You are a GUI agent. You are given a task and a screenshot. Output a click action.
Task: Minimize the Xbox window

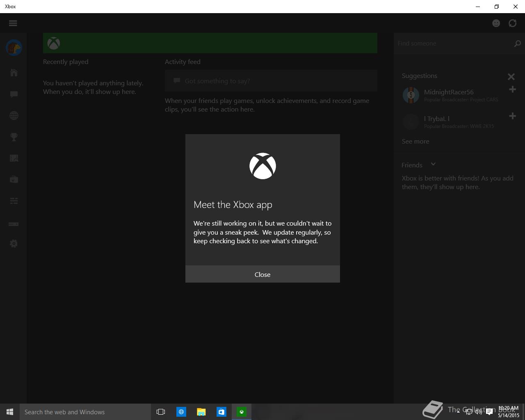(478, 7)
